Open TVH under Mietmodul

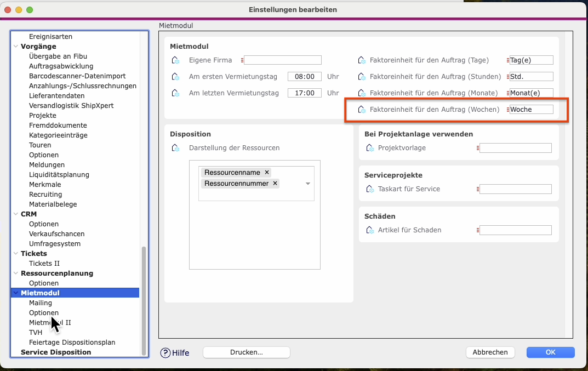coord(36,332)
